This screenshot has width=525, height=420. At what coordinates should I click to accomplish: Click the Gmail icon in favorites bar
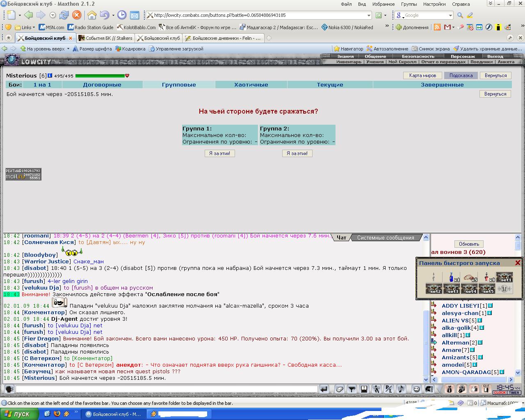coord(447,27)
